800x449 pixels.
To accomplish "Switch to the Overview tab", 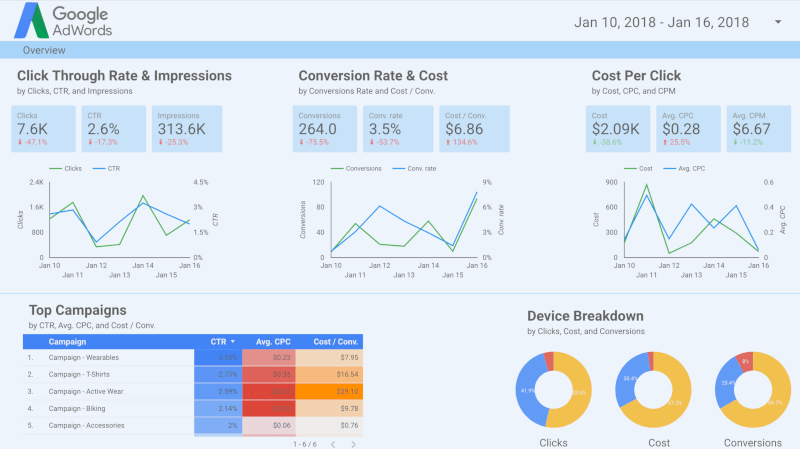I will [44, 50].
